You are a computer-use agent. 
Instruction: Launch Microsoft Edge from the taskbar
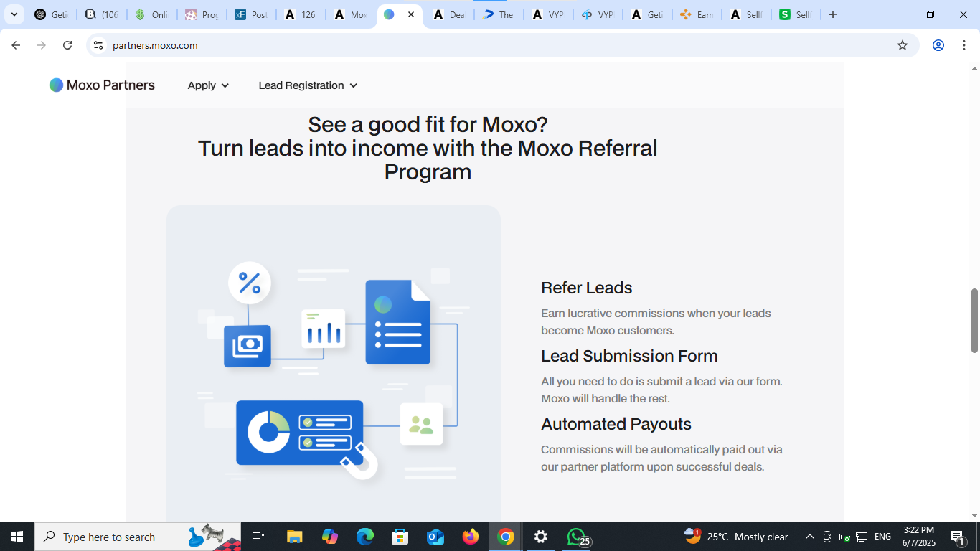point(365,537)
